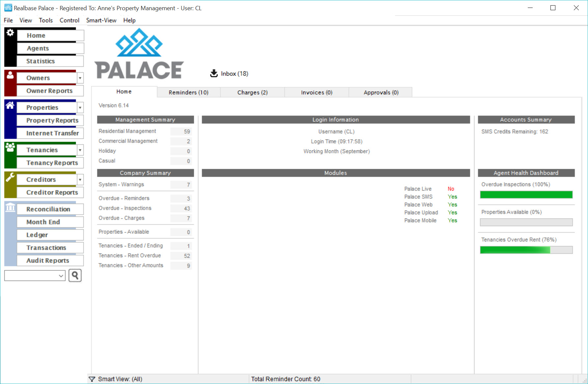Image resolution: width=588 pixels, height=384 pixels.
Task: Click the window resize grip in status bar
Action: 584,380
